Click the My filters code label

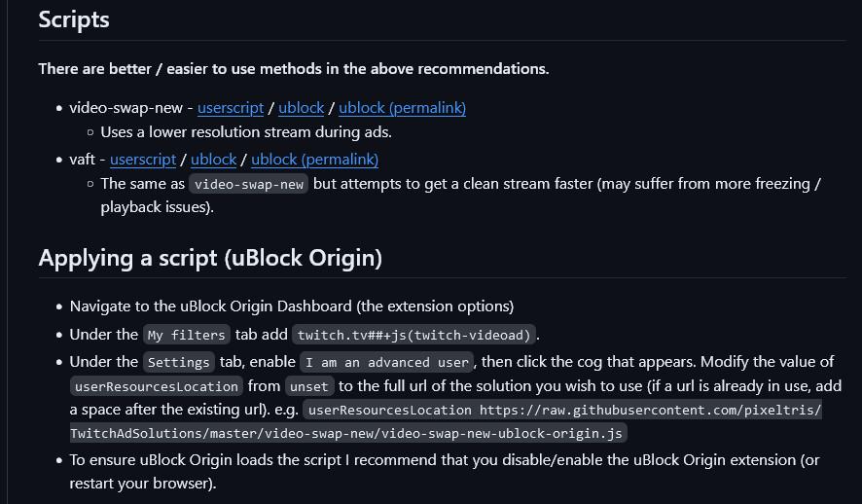click(187, 335)
